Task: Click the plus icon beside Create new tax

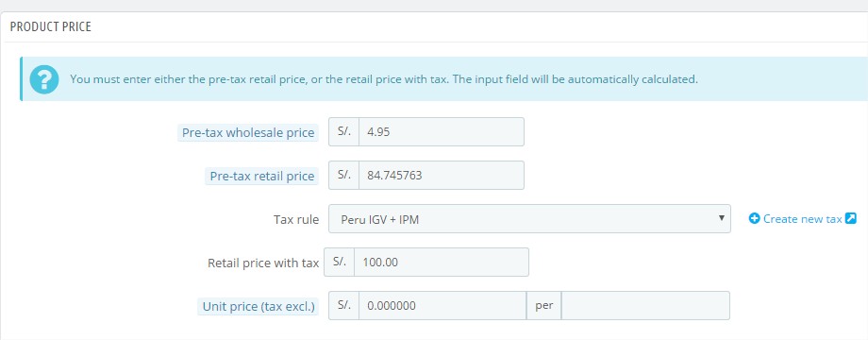Action: 754,219
